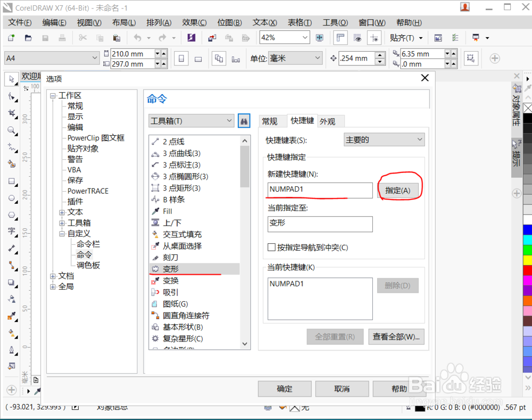This screenshot has width=532, height=420.
Task: Expand the 文本 tree node
Action: pos(62,212)
